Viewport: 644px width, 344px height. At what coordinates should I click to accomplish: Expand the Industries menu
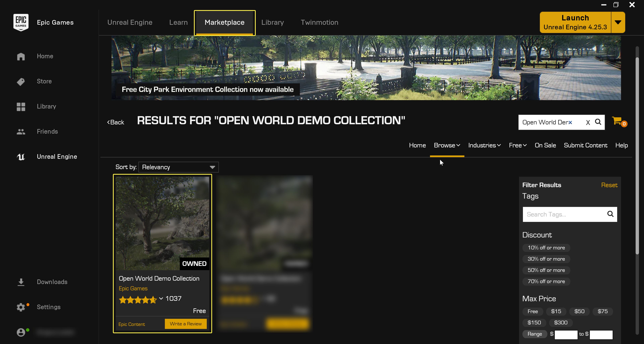pyautogui.click(x=484, y=145)
